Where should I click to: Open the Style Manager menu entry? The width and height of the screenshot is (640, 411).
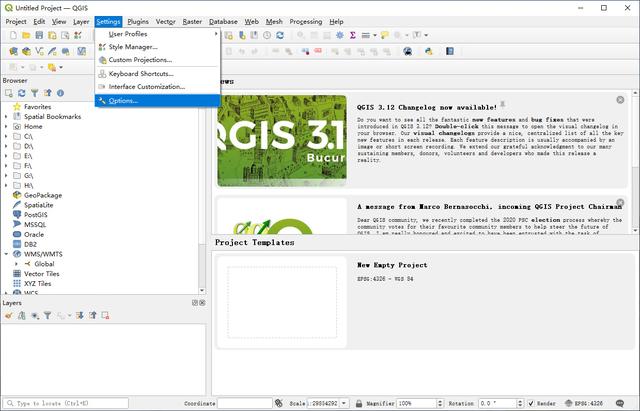pos(132,47)
